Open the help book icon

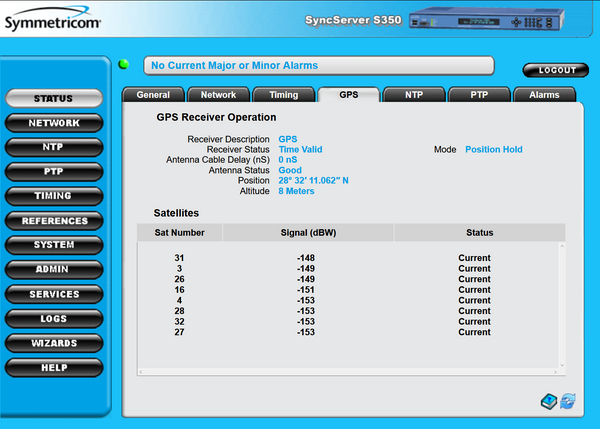point(549,401)
